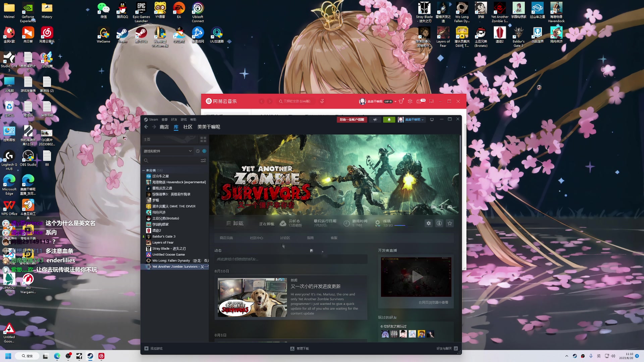Open Steam announcements megaphone icon

click(375, 120)
